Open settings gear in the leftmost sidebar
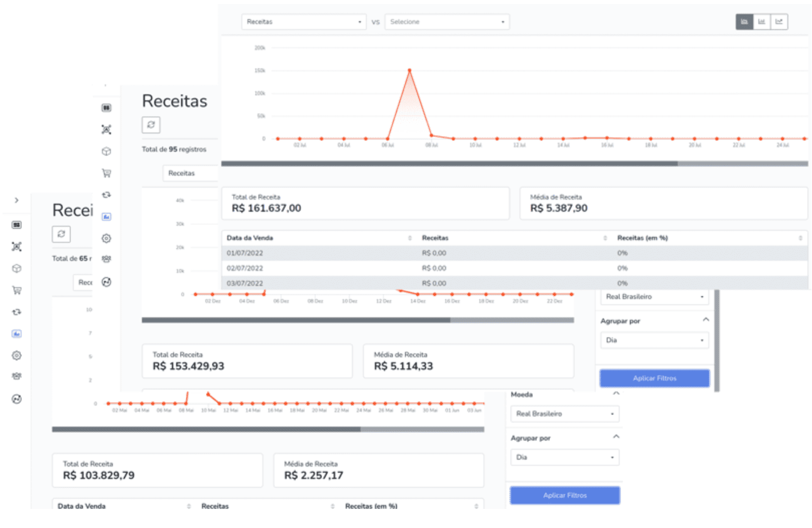Screen dimensions: 812x528 17,355
